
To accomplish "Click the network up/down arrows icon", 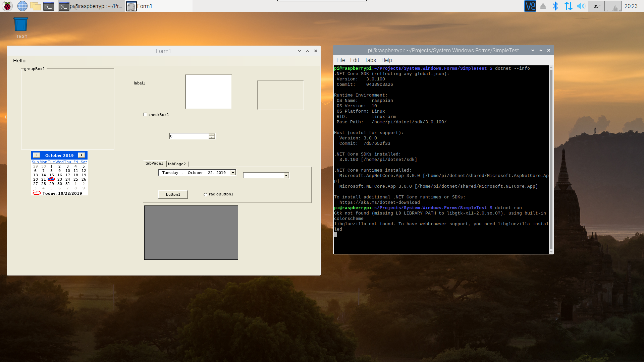I will tap(568, 6).
